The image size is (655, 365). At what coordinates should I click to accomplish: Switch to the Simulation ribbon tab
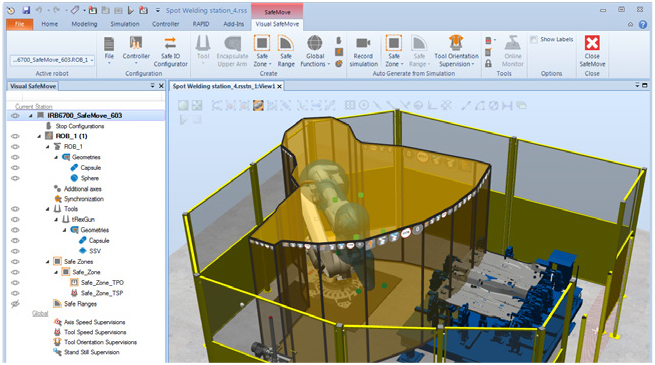(125, 24)
